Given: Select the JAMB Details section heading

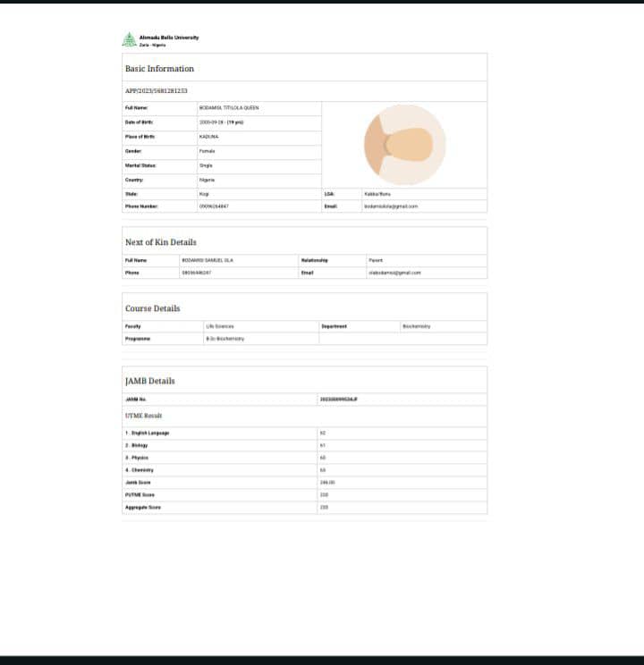Looking at the screenshot, I should coord(150,381).
